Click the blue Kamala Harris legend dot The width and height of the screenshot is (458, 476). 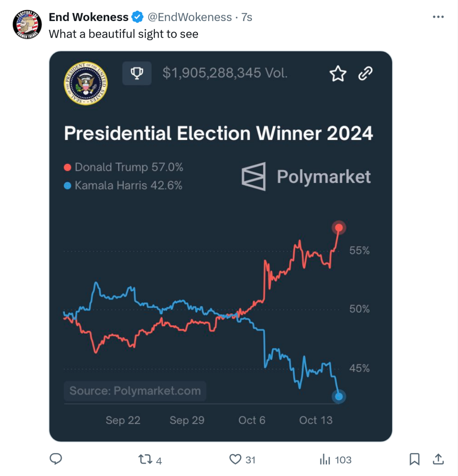click(x=67, y=186)
